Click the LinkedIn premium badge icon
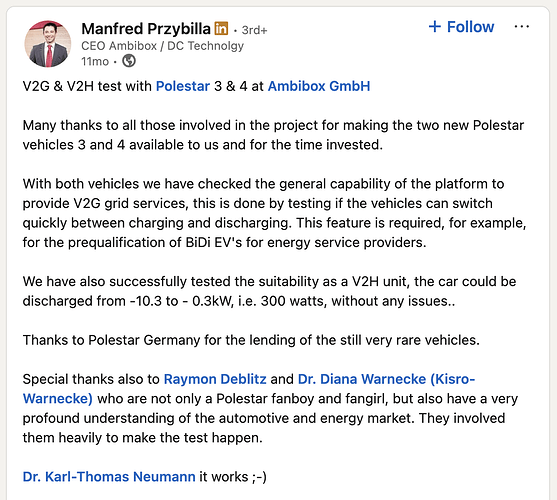 221,28
